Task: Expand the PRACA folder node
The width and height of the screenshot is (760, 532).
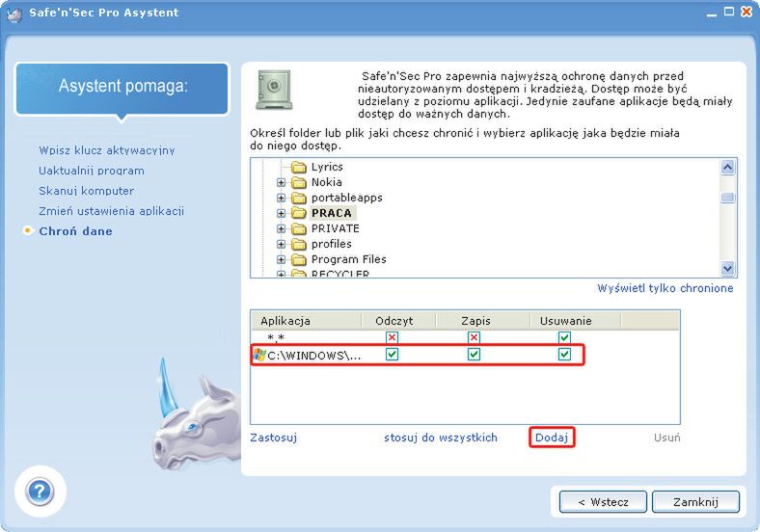Action: [x=281, y=213]
